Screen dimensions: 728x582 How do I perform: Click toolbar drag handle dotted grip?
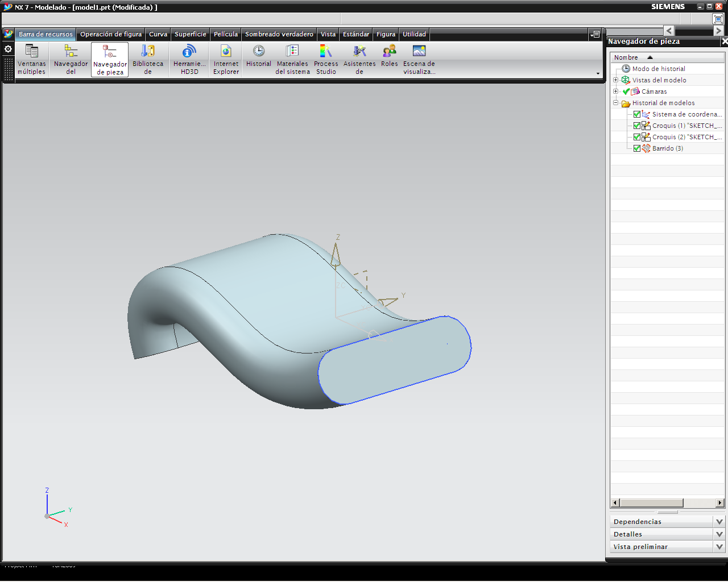[x=8, y=68]
